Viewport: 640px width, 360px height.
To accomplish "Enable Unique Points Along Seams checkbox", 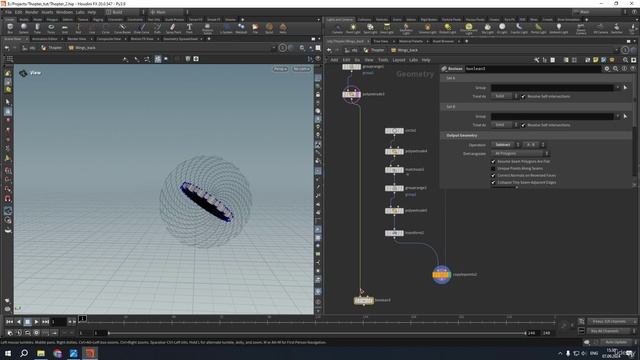I will tap(493, 169).
